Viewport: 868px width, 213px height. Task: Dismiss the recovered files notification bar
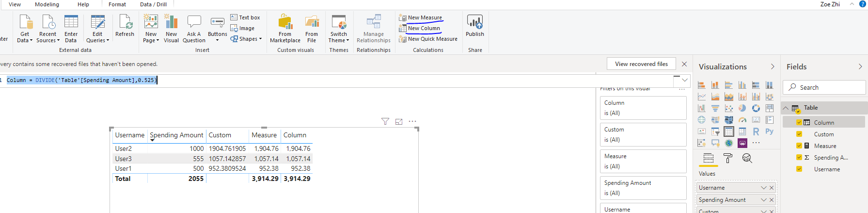(684, 64)
